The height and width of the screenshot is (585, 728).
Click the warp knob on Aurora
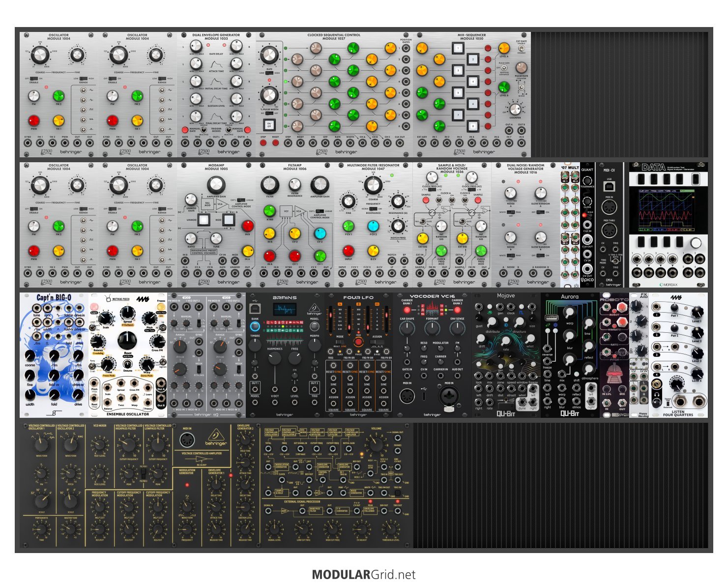[569, 313]
